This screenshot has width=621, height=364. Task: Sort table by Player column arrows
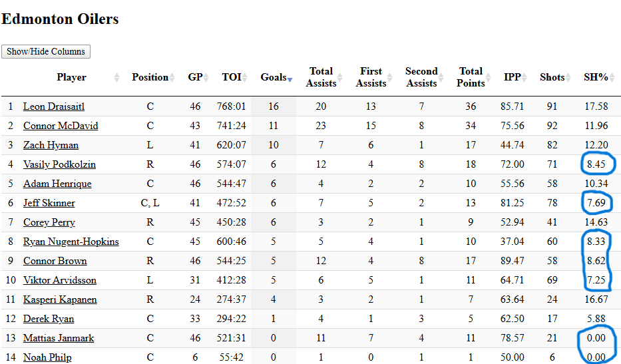point(116,78)
